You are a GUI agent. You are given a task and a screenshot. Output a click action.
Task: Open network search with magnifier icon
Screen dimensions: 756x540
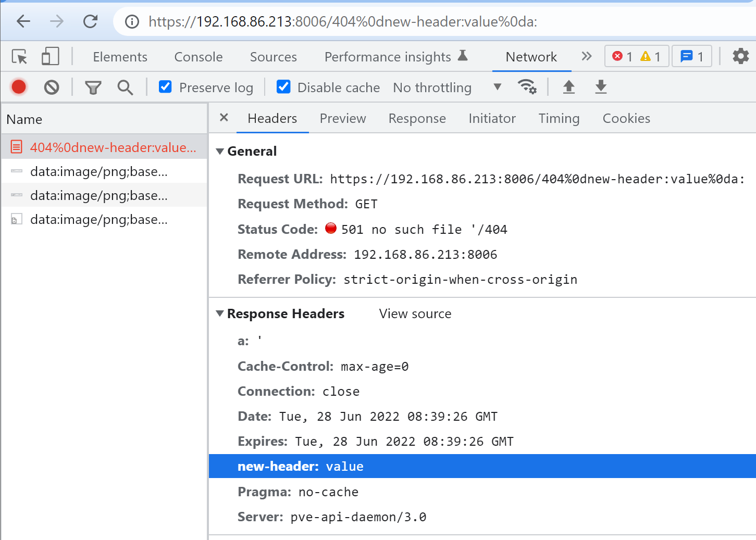(x=125, y=87)
